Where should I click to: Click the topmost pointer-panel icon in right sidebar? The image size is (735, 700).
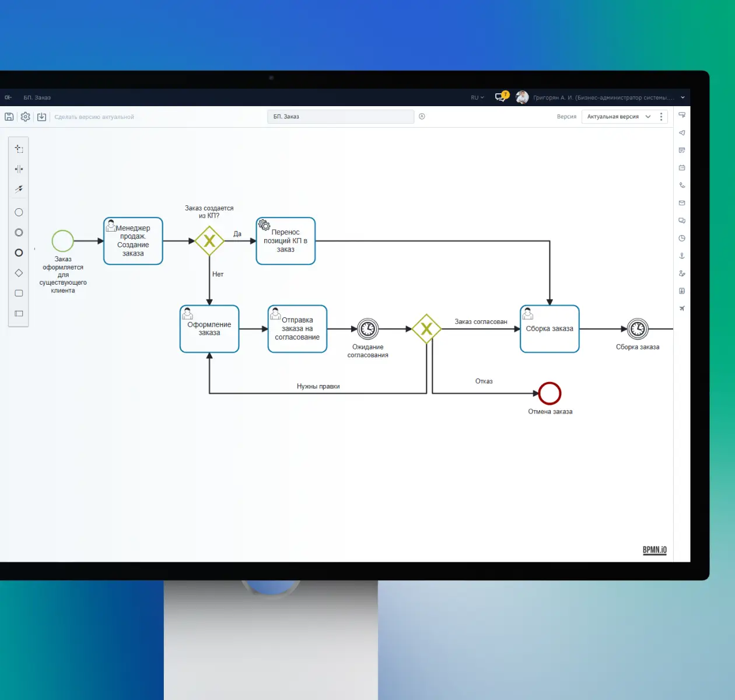tap(682, 115)
